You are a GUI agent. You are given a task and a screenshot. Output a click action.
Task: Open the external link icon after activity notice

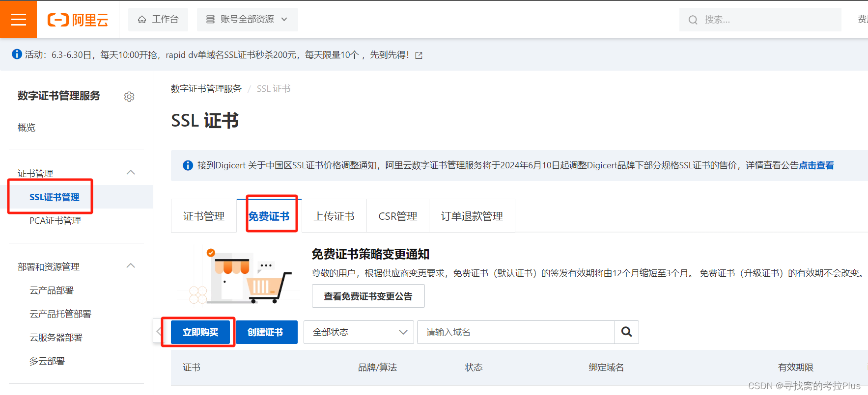click(x=419, y=55)
